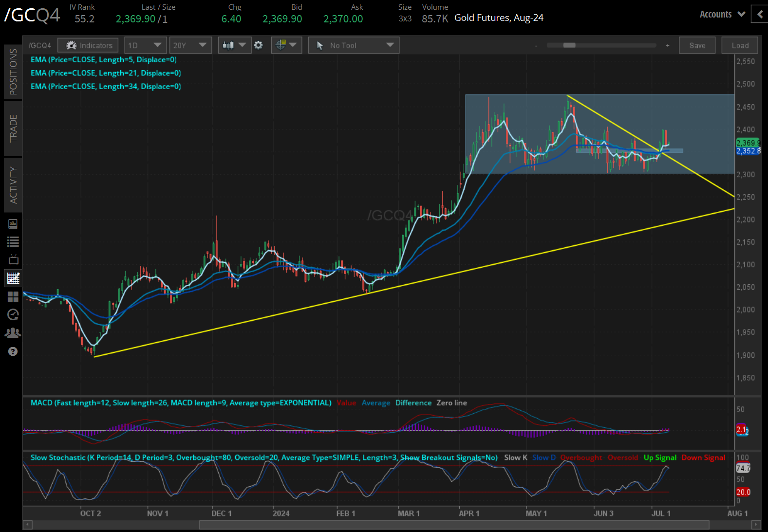Click the plus zoom-in button

coord(668,45)
